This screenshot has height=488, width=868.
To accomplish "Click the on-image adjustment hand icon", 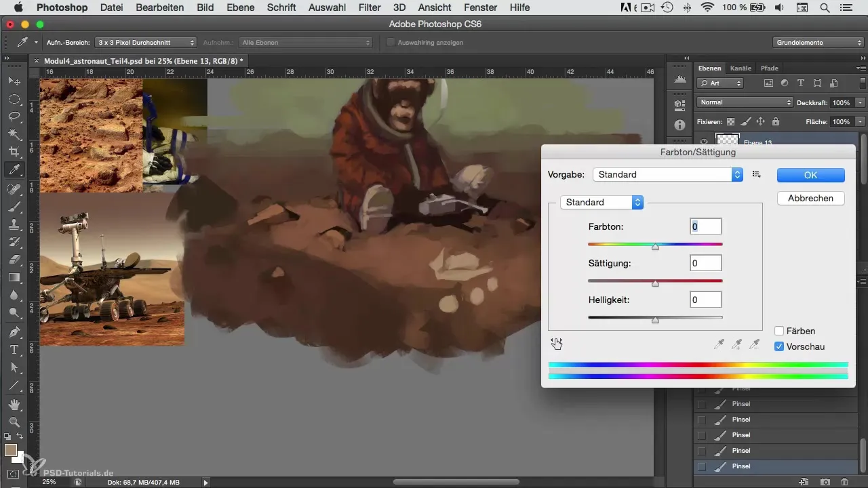I will [x=557, y=344].
